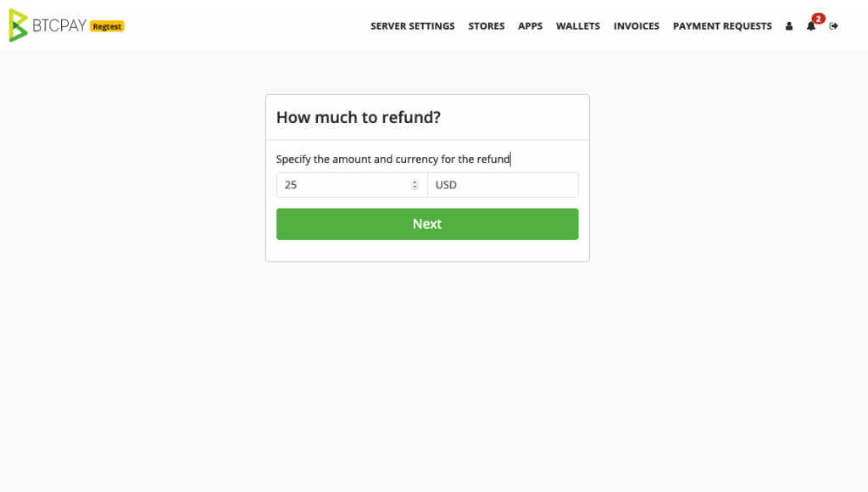The width and height of the screenshot is (868, 492).
Task: Click the yellow Regtest network badge
Action: (107, 26)
